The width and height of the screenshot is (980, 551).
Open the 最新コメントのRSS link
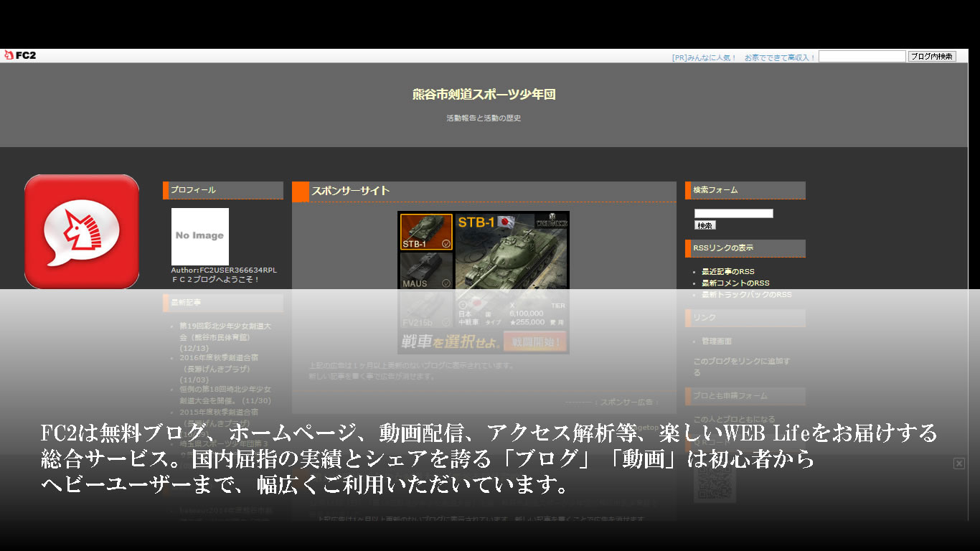735,283
